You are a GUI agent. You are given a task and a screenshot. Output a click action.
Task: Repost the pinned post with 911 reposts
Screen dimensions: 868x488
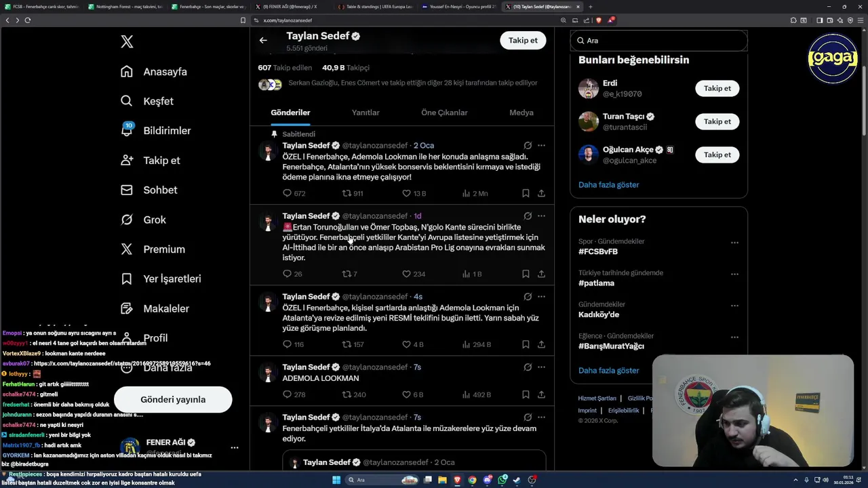click(x=353, y=193)
